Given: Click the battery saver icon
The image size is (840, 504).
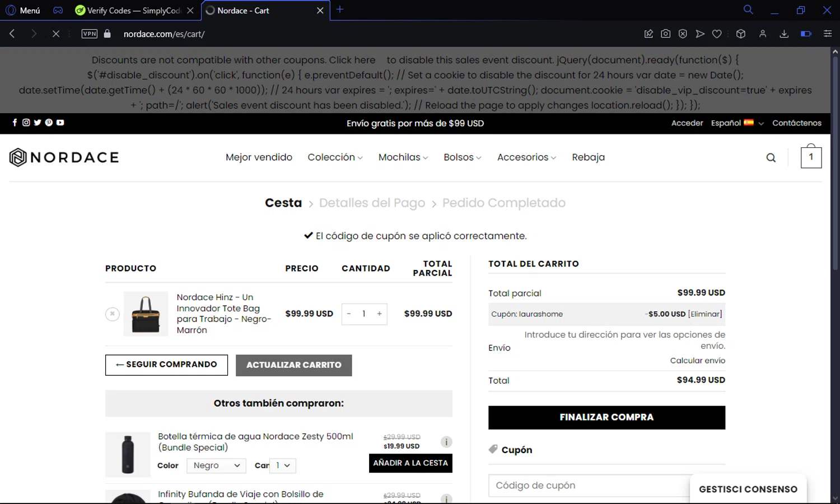Looking at the screenshot, I should [806, 34].
